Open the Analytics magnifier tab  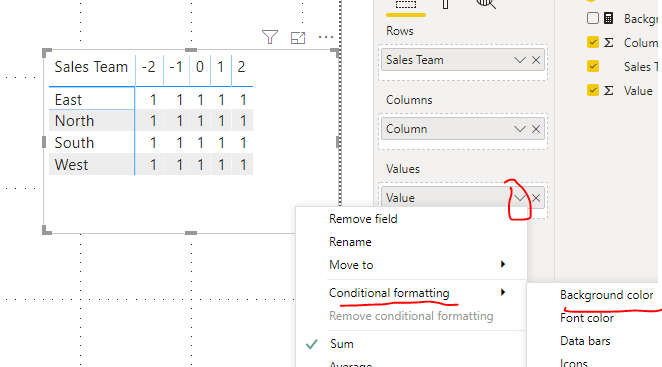tap(486, 4)
